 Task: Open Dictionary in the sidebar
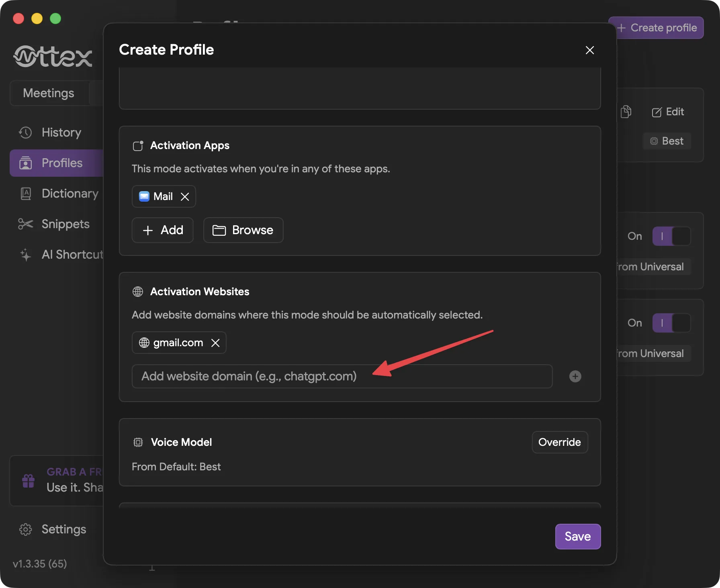(x=57, y=194)
